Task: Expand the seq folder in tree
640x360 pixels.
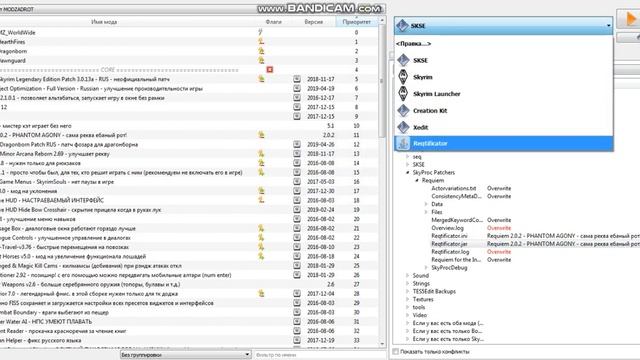Action: pos(407,157)
